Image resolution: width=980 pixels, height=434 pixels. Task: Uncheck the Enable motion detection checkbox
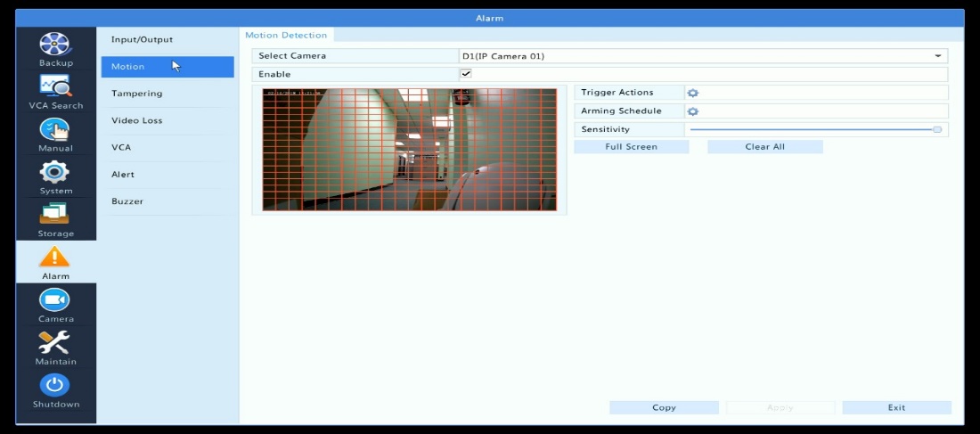[465, 74]
